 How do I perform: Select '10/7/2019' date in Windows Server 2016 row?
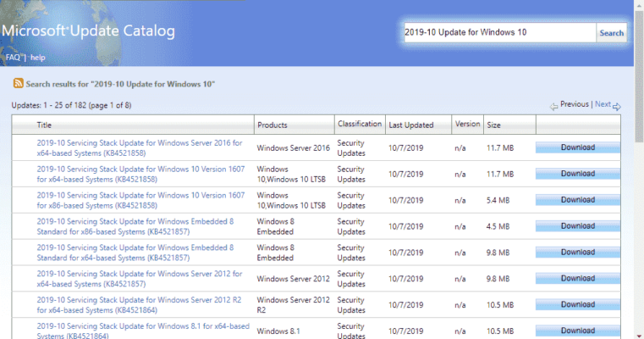(x=406, y=147)
